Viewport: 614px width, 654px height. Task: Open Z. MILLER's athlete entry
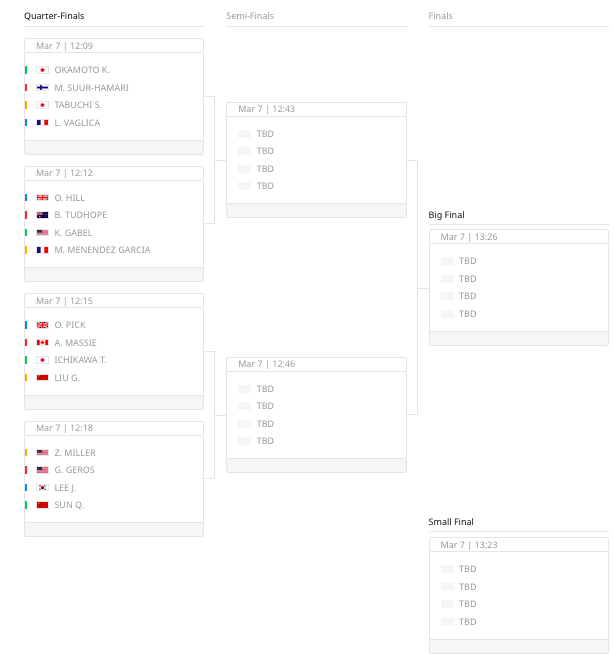(x=75, y=453)
